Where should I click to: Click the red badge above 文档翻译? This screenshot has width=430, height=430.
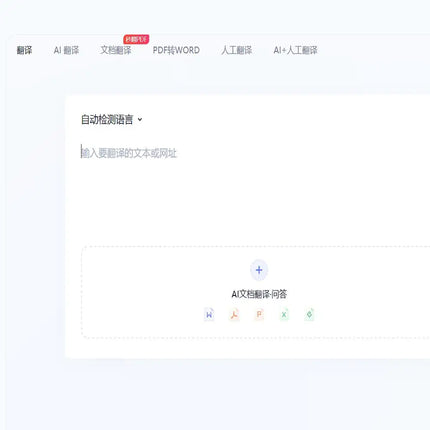coord(136,39)
